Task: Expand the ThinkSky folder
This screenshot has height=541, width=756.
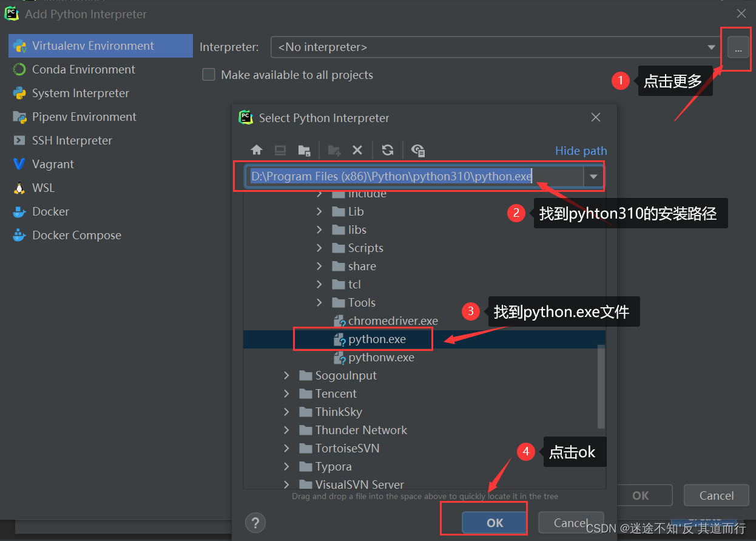Action: 287,412
